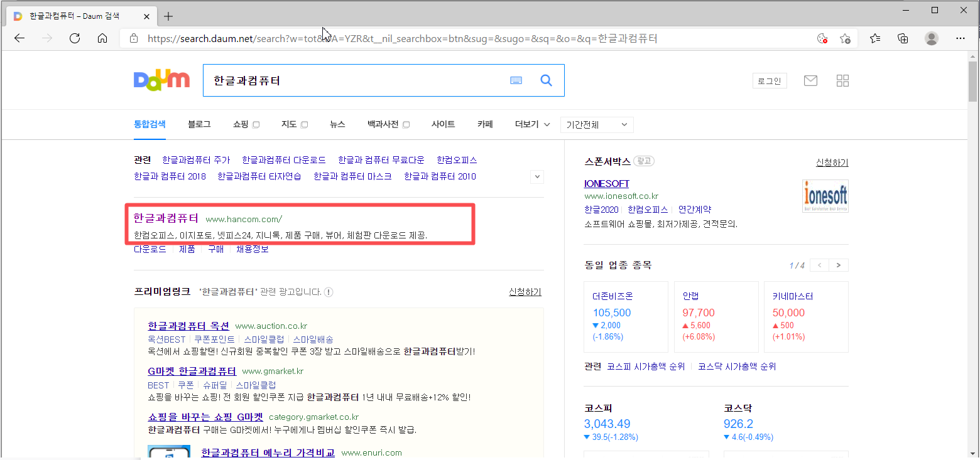Open the 안랩 stock card
Screen dimensions: 980x460
coord(716,316)
